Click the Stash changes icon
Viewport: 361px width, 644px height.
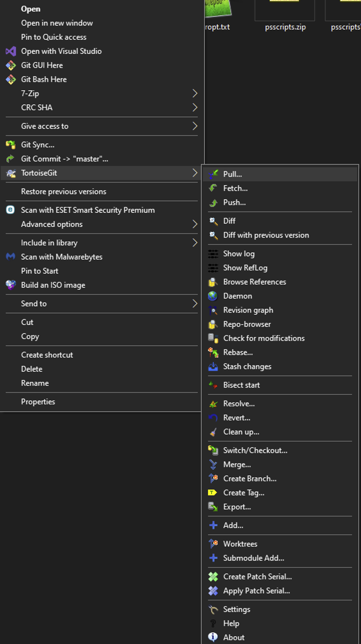point(213,366)
